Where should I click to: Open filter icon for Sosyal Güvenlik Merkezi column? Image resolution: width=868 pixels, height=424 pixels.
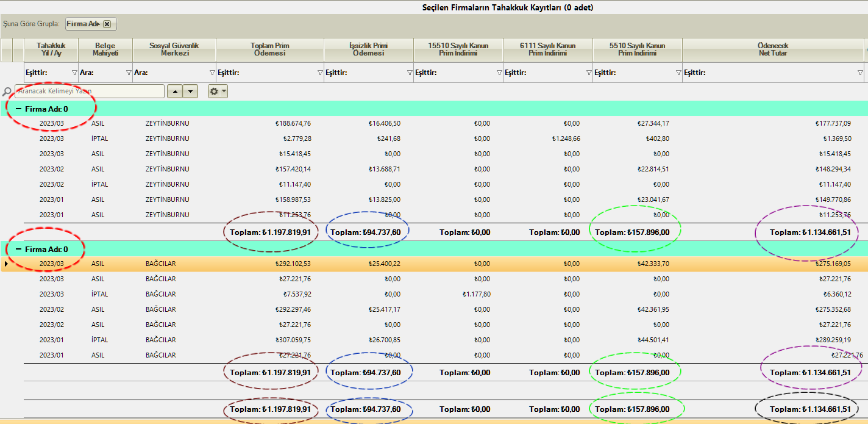point(212,73)
